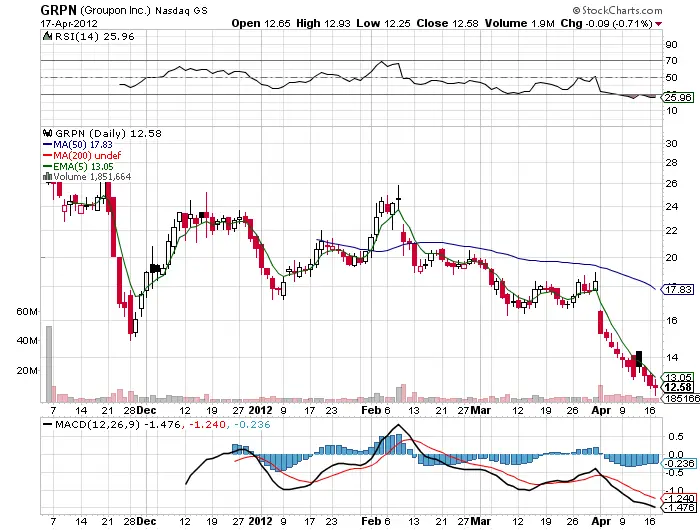
Task: Click the Volume 1.9M header value
Action: 520,24
